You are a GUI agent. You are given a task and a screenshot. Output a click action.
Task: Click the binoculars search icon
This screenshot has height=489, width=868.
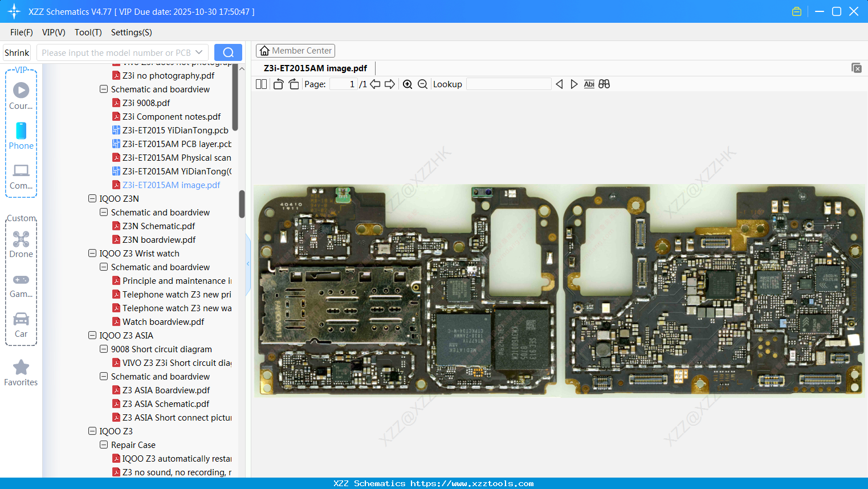[x=604, y=84]
